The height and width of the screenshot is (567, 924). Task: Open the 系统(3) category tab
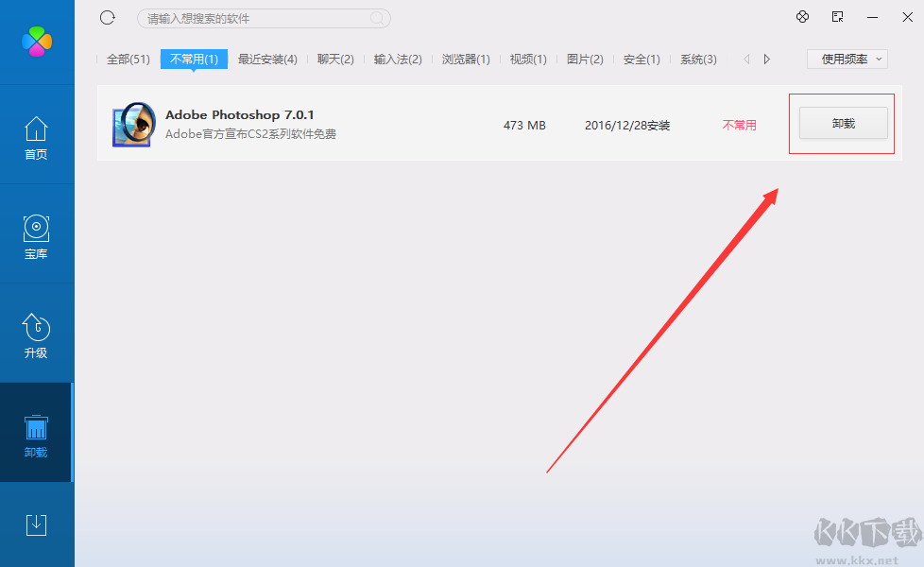698,59
